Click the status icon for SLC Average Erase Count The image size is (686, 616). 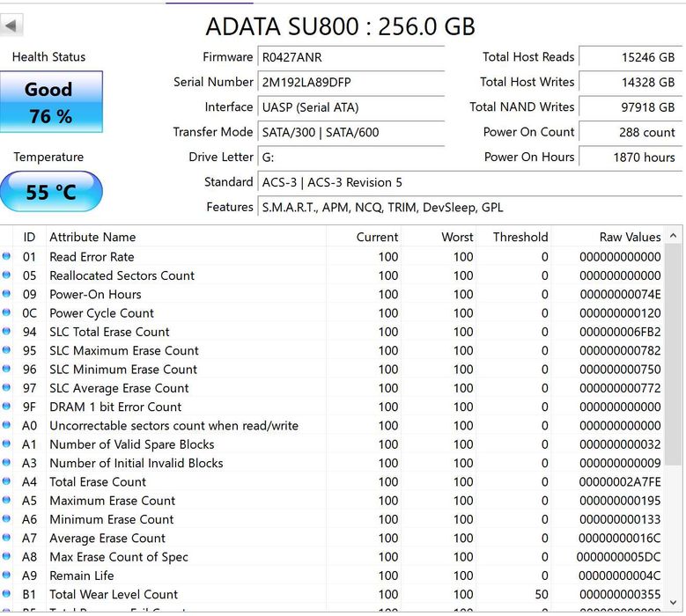[6, 388]
